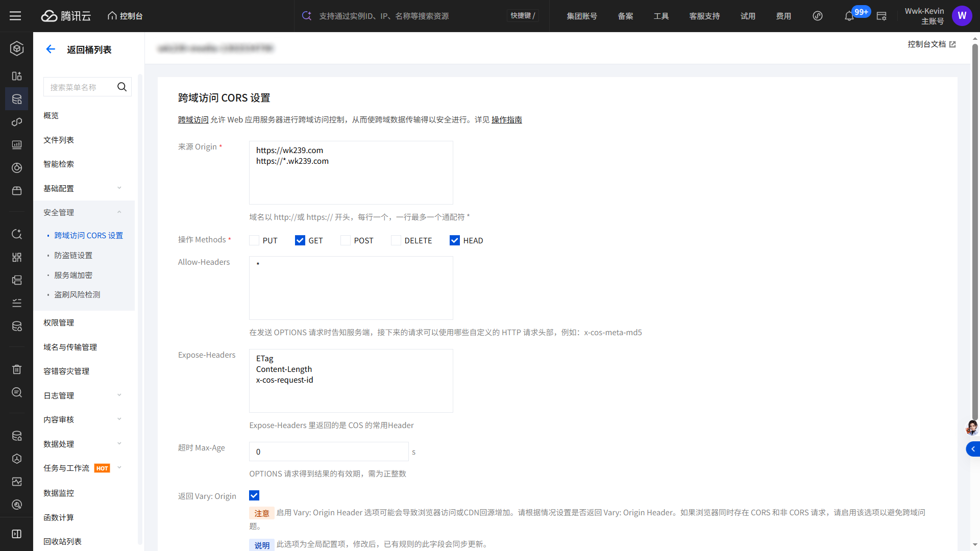Screen dimensions: 980x551
Task: Collapse the left rail using bottom panel icon
Action: pos(17,534)
